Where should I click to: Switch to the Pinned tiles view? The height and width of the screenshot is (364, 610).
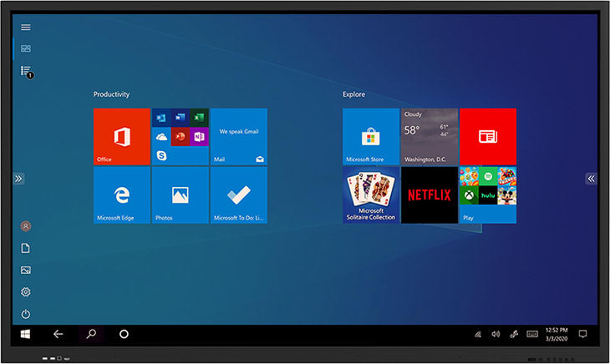click(26, 49)
